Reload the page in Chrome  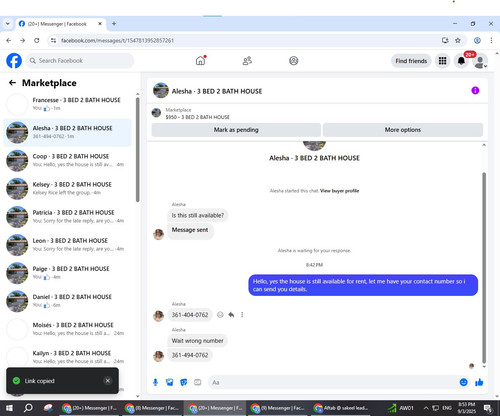(x=37, y=40)
